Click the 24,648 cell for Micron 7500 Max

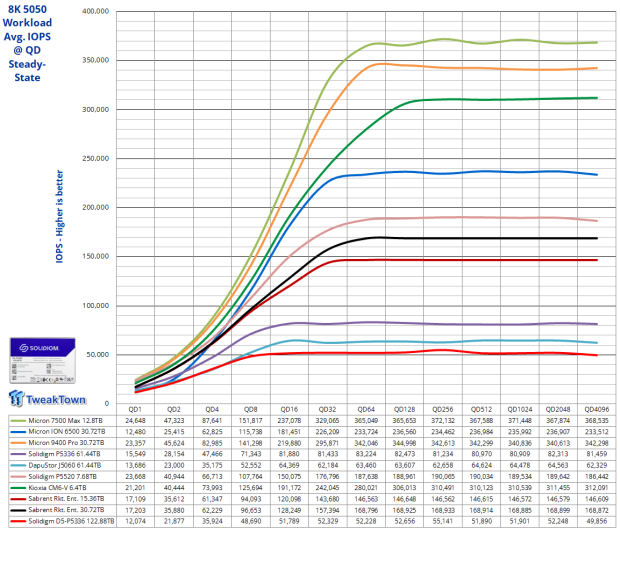135,420
